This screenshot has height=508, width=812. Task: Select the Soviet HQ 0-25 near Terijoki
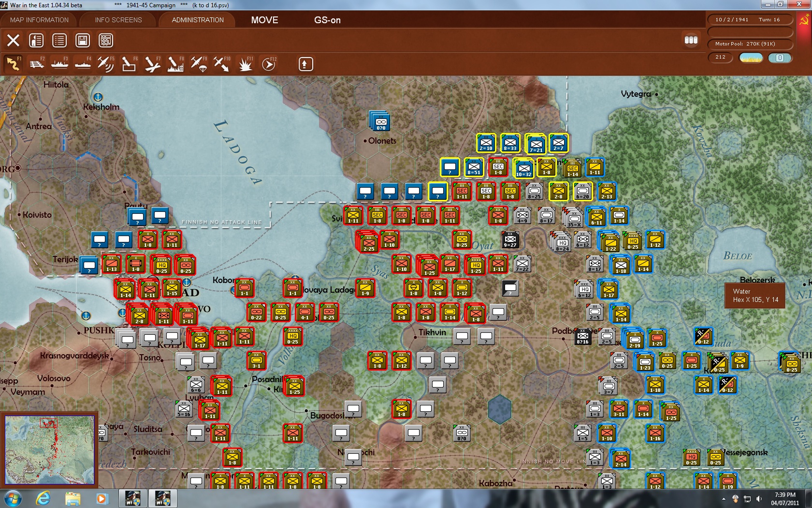coord(161,265)
